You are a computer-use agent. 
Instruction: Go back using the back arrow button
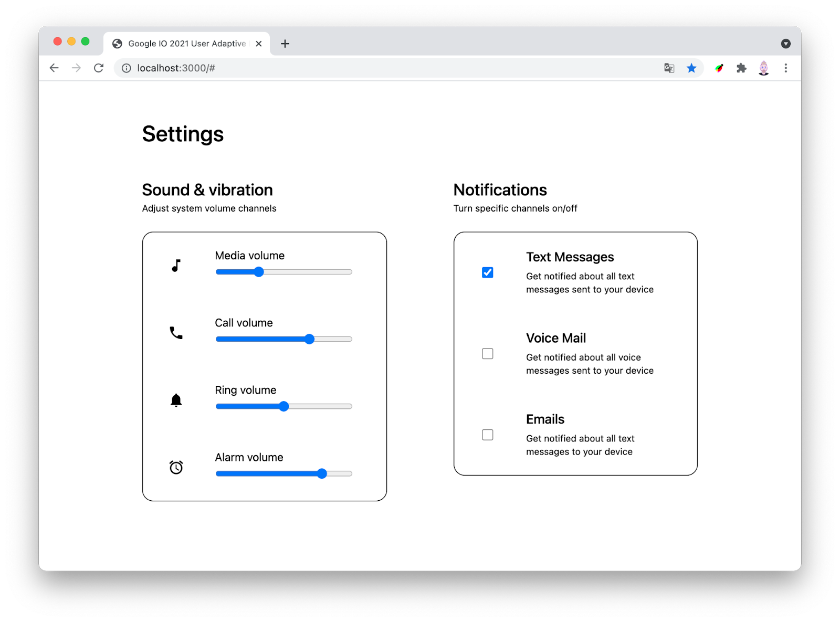(54, 68)
